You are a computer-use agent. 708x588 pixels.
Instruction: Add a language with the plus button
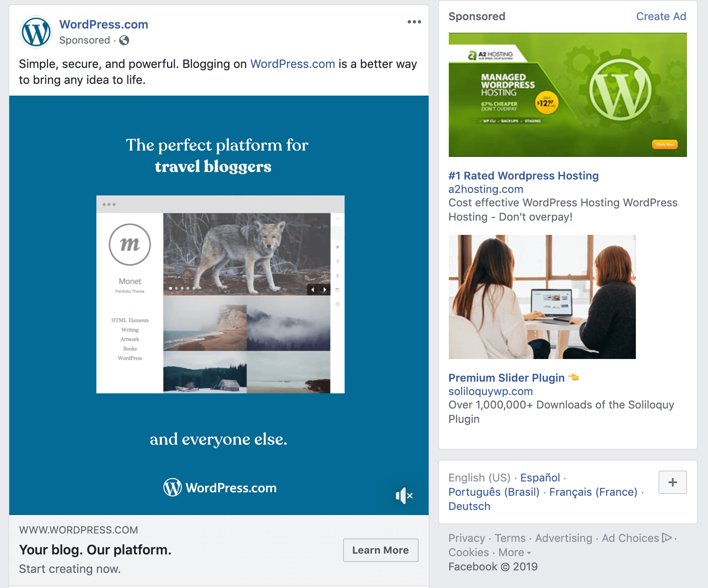673,482
